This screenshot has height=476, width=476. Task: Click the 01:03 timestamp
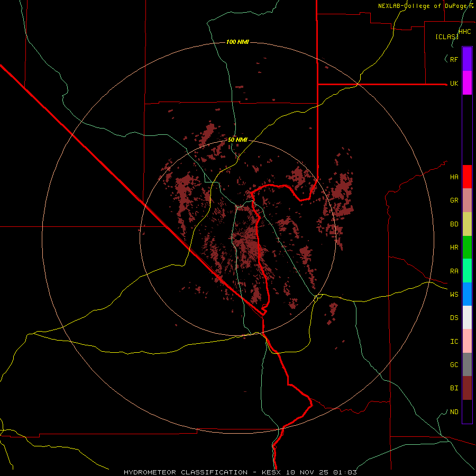coord(346,472)
